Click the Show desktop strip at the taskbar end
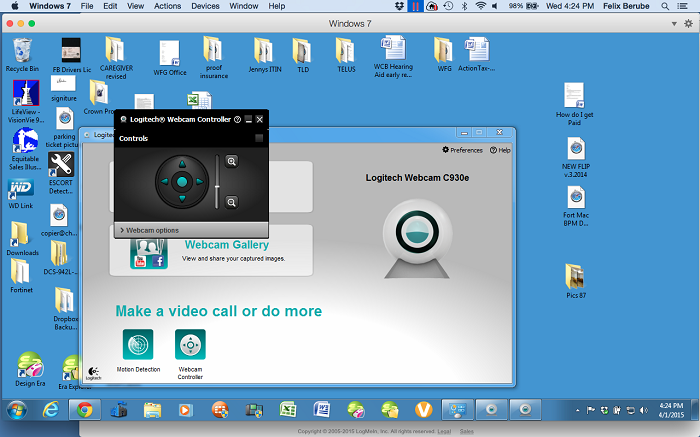 [x=694, y=410]
